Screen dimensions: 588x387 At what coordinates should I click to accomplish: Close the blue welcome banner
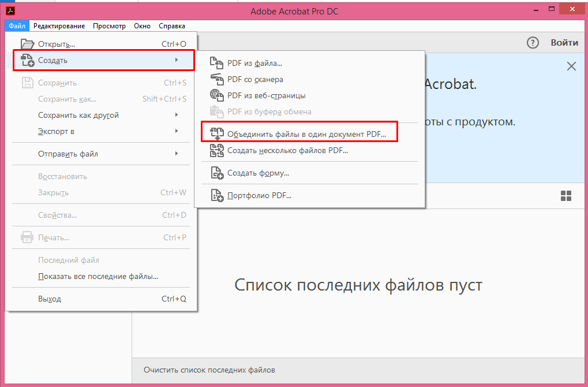coord(571,66)
